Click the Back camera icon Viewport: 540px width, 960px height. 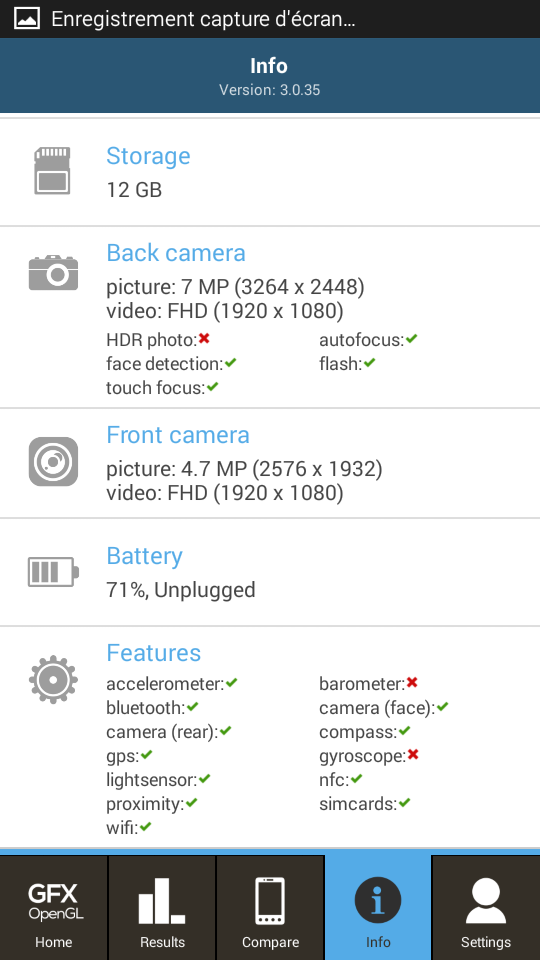pos(53,272)
